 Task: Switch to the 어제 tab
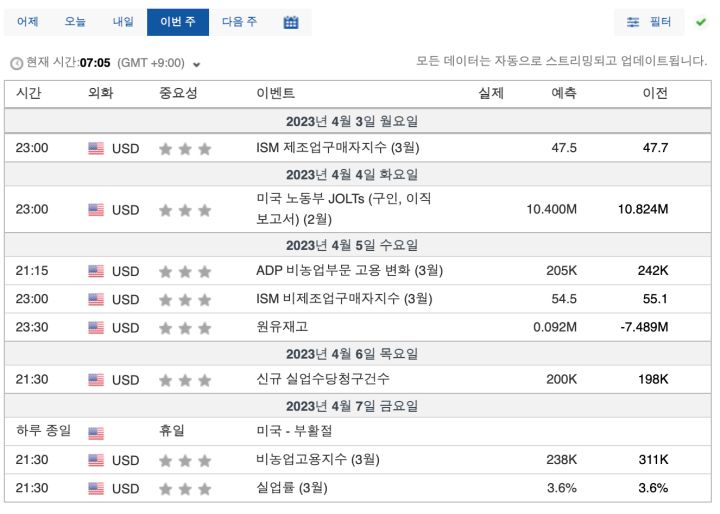(x=28, y=22)
